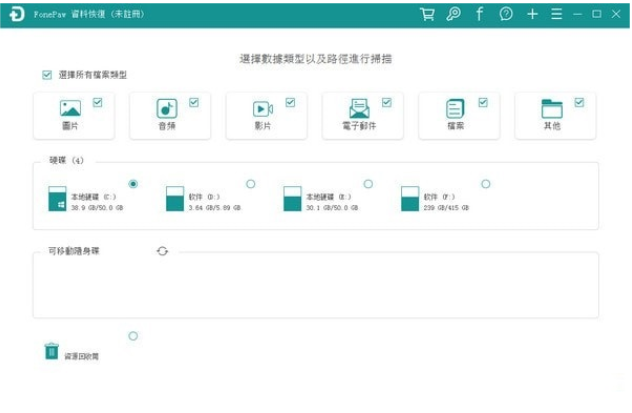The width and height of the screenshot is (632, 413).
Task: Click the FonePaw logo icon
Action: (x=16, y=15)
